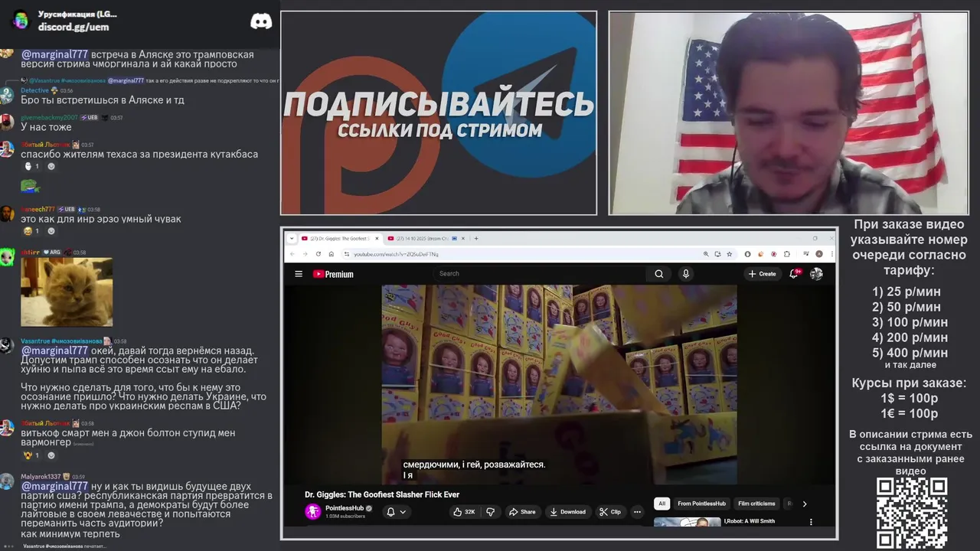The image size is (980, 551).
Task: Open the YouTube account avatar menu
Action: coord(816,274)
